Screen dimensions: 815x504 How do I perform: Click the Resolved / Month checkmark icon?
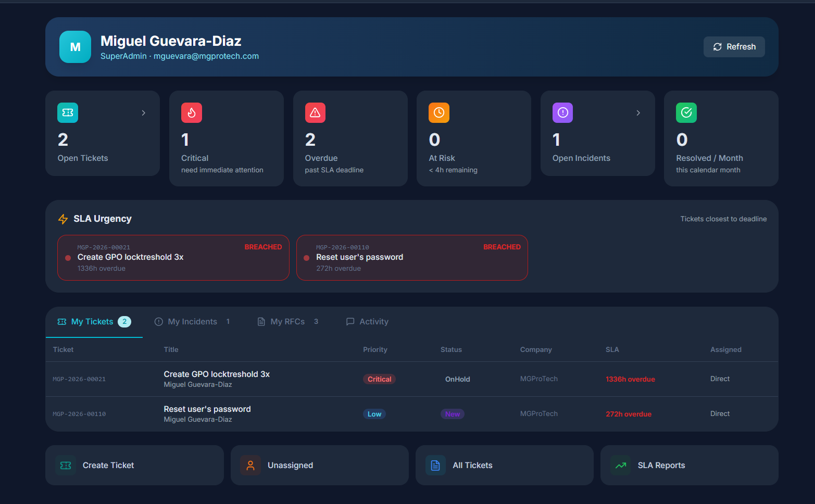(x=686, y=112)
